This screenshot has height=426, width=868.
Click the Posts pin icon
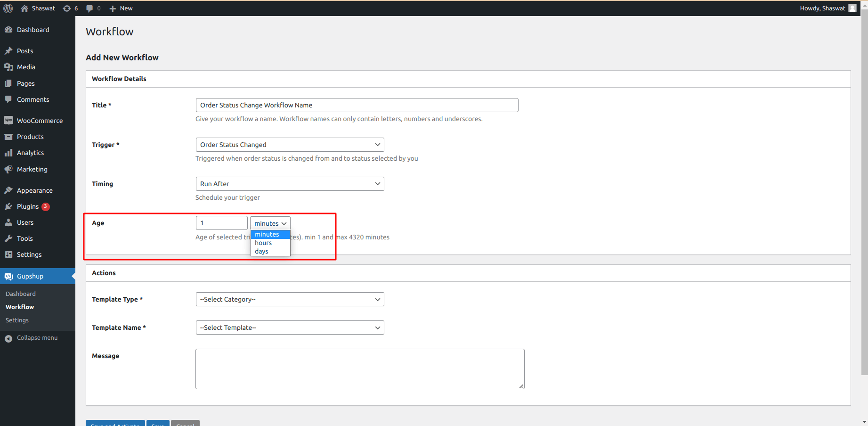pyautogui.click(x=8, y=51)
